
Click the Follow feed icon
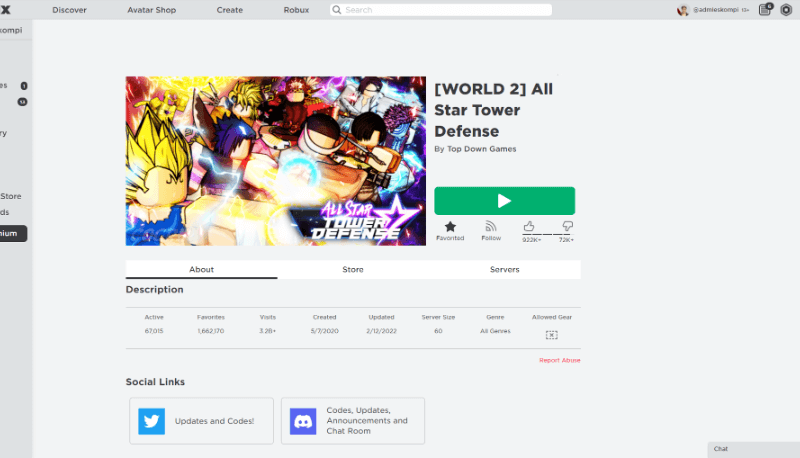(x=491, y=226)
